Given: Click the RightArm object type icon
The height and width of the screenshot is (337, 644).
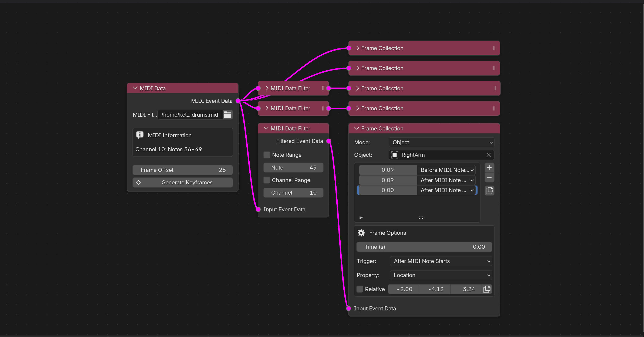Looking at the screenshot, I should 394,155.
